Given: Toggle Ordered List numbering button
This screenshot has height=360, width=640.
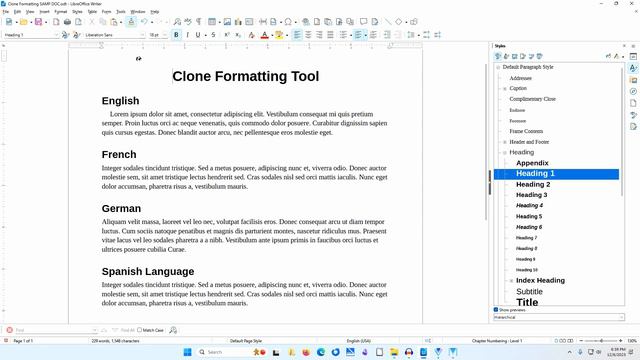Looking at the screenshot, I should pyautogui.click(x=358, y=35).
